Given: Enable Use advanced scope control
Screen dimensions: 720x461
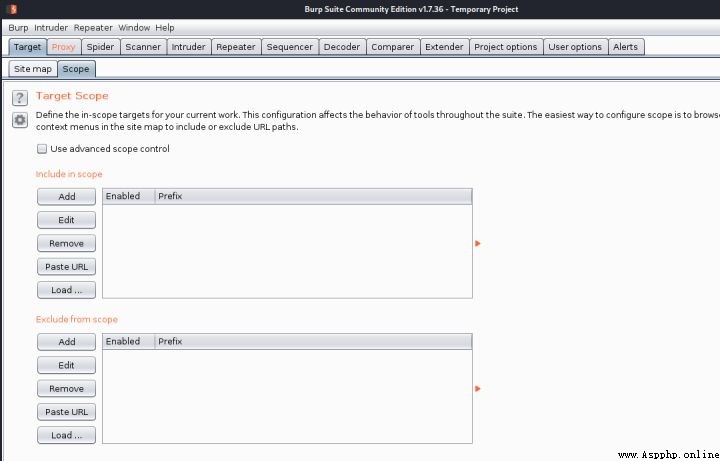Looking at the screenshot, I should coord(42,149).
